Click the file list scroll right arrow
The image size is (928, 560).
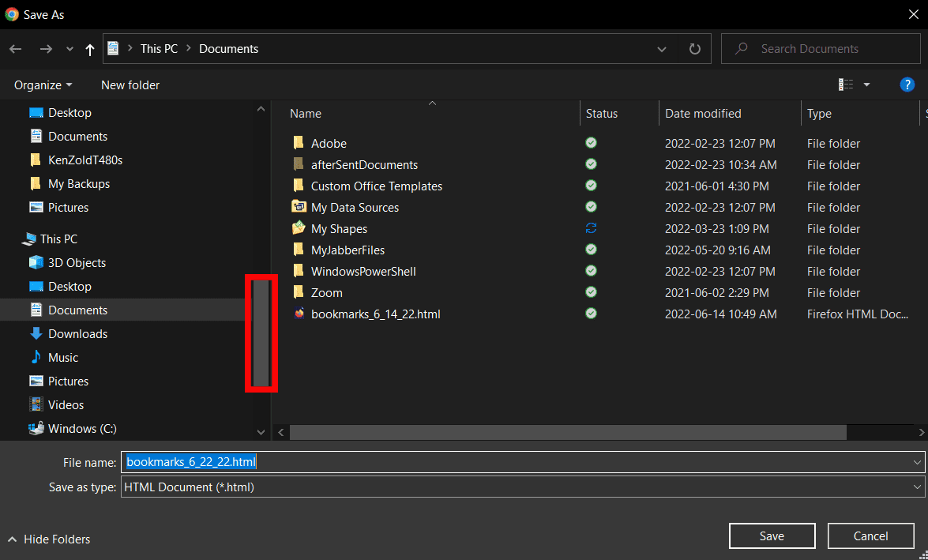coord(922,433)
